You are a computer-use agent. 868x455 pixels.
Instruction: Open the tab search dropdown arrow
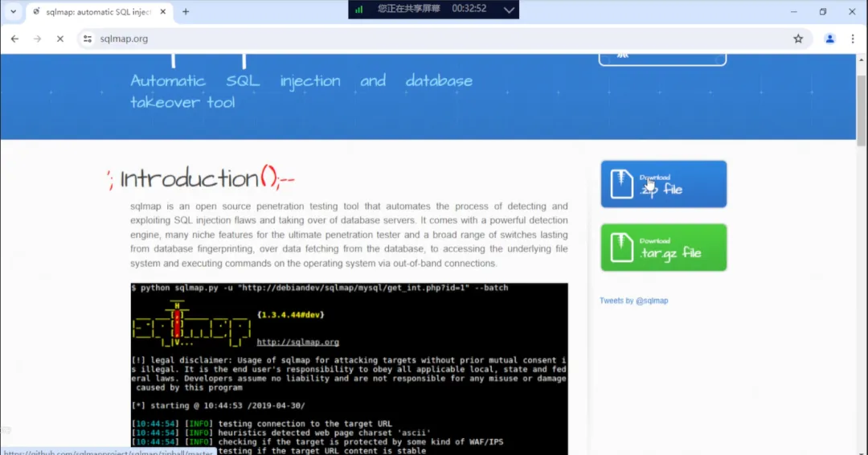coord(14,11)
